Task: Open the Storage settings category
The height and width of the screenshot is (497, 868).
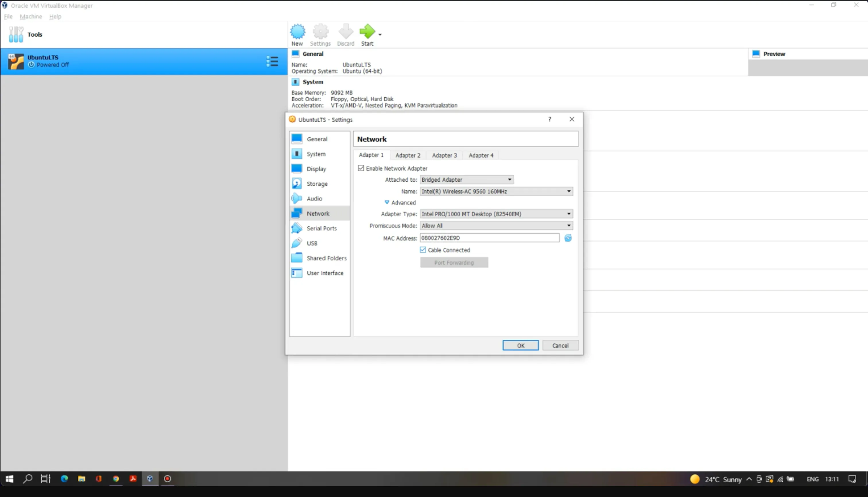Action: pos(317,184)
